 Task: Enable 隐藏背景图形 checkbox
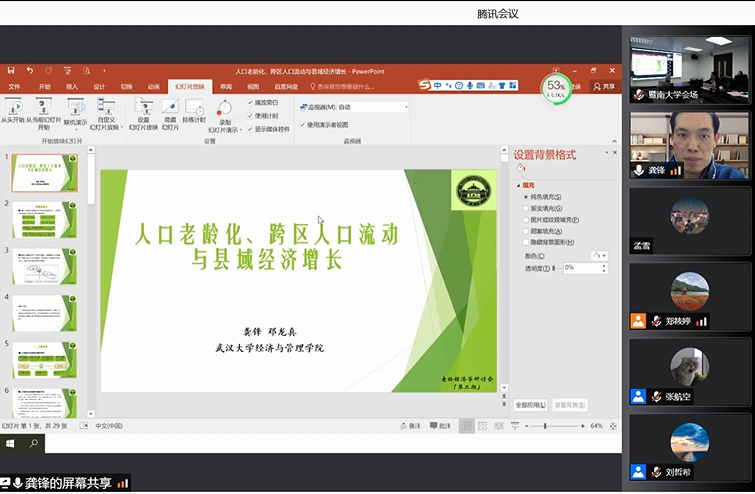pyautogui.click(x=526, y=242)
